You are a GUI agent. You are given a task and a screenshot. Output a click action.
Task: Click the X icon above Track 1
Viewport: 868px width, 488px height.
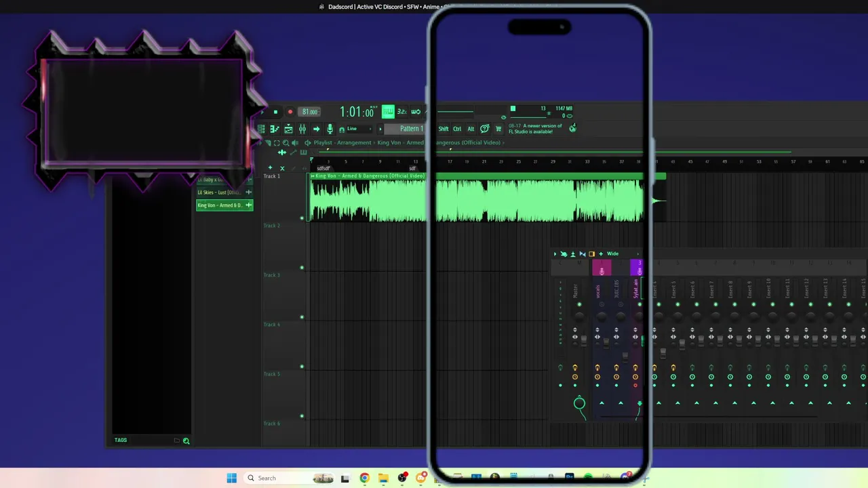tap(282, 168)
